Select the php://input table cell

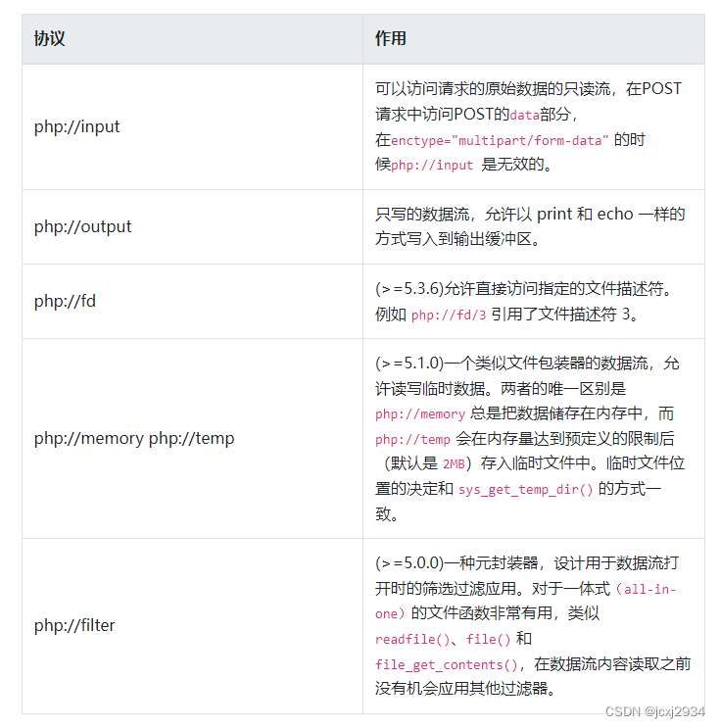pos(192,126)
